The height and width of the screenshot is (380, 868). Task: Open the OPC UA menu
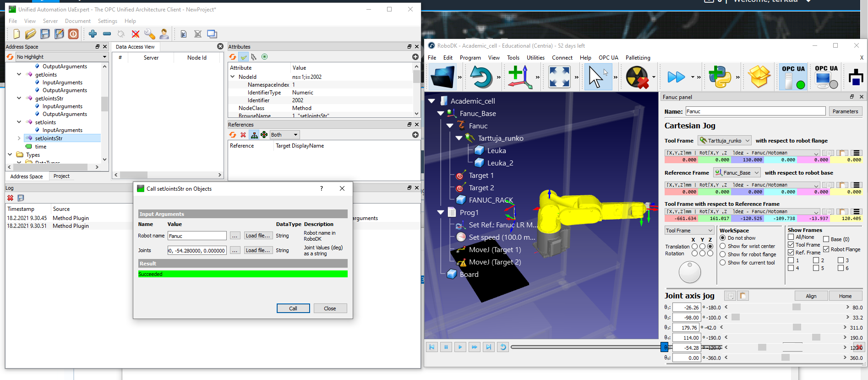(x=608, y=58)
